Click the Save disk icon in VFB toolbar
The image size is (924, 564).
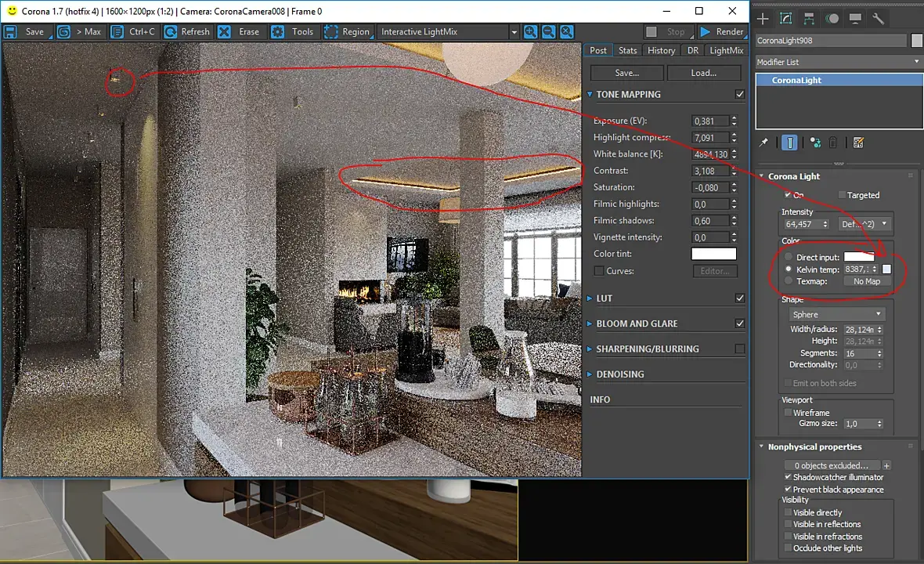pyautogui.click(x=10, y=32)
